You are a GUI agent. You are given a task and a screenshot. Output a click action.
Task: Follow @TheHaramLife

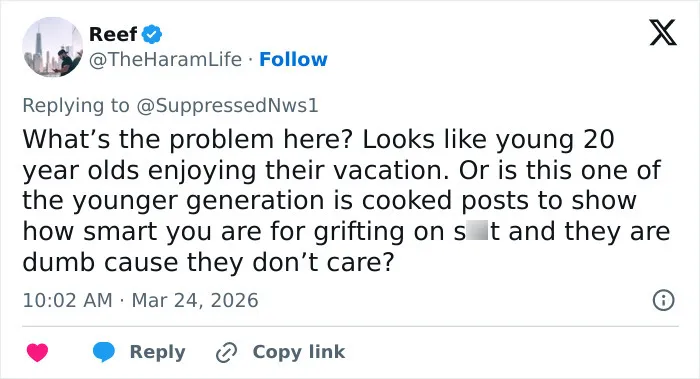(x=293, y=59)
